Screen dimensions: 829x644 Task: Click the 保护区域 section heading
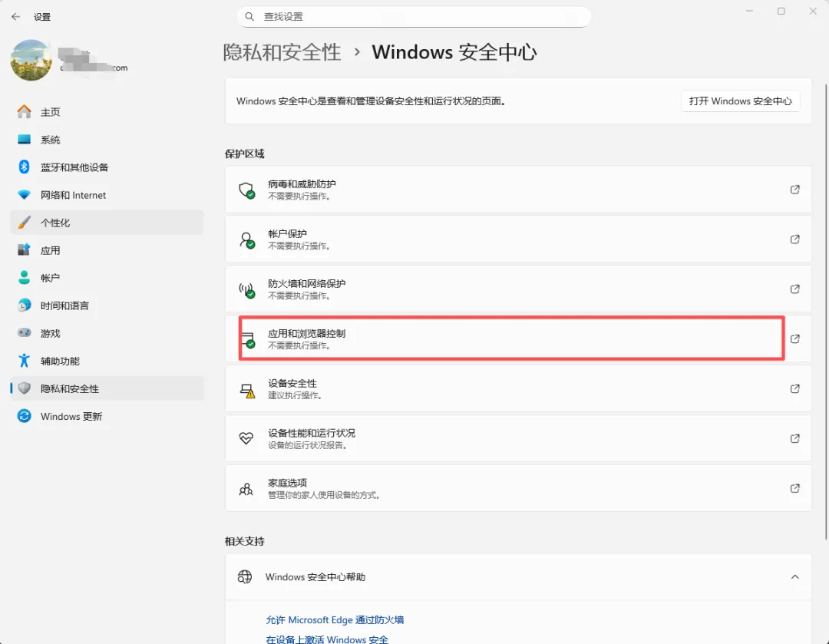(x=244, y=154)
